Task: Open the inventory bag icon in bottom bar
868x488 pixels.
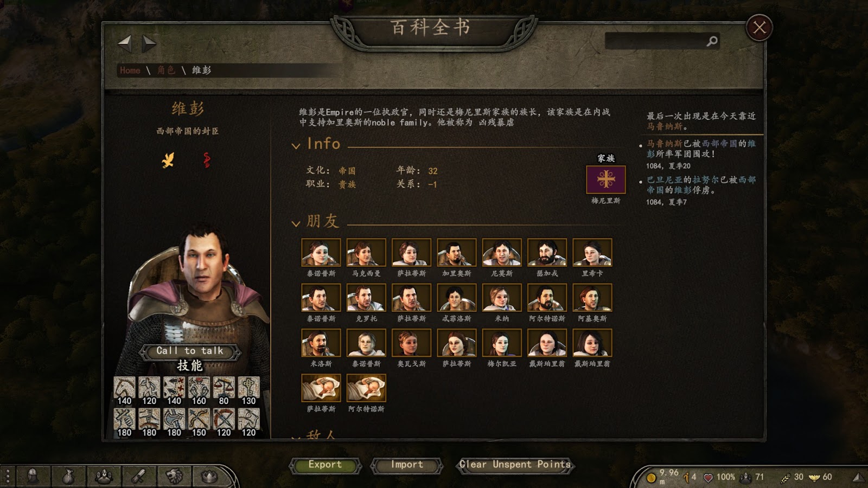Action: coord(68,476)
